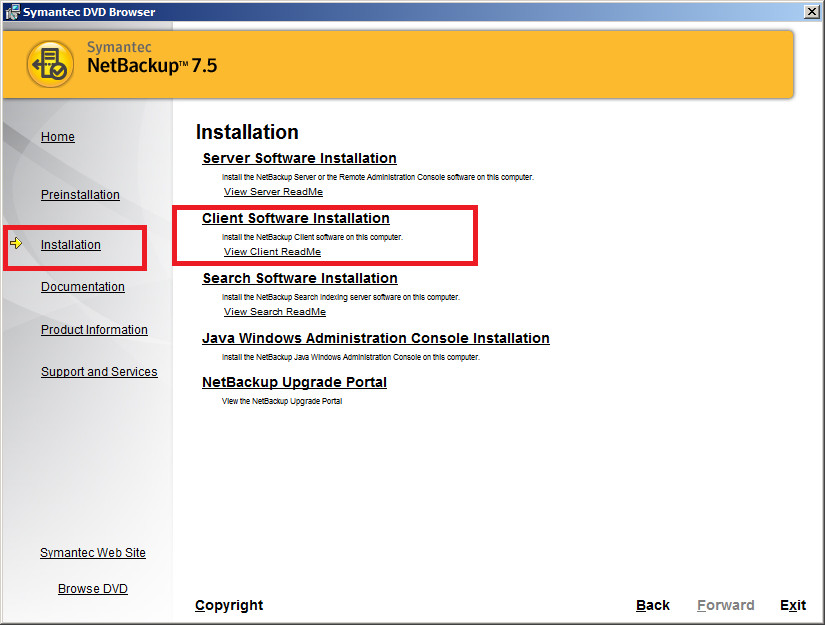This screenshot has height=625, width=825.
Task: View the Client ReadMe
Action: click(x=270, y=251)
